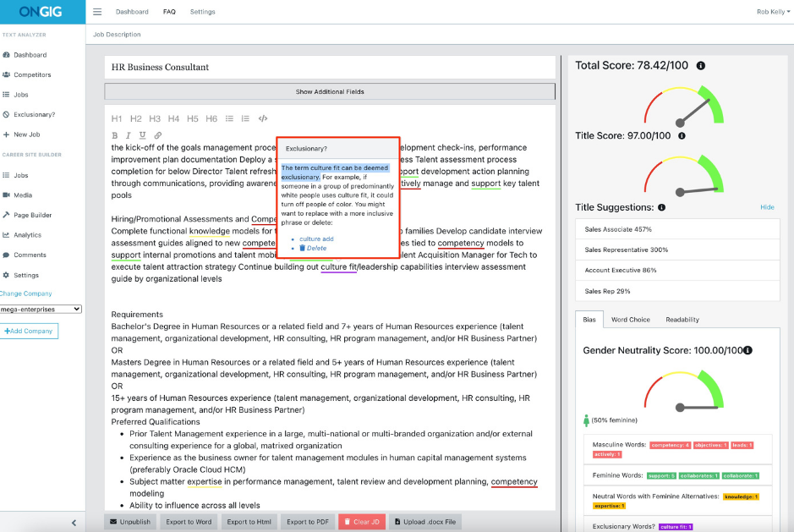Click Delete in the Exclusionary popup
794x532 pixels.
point(313,248)
